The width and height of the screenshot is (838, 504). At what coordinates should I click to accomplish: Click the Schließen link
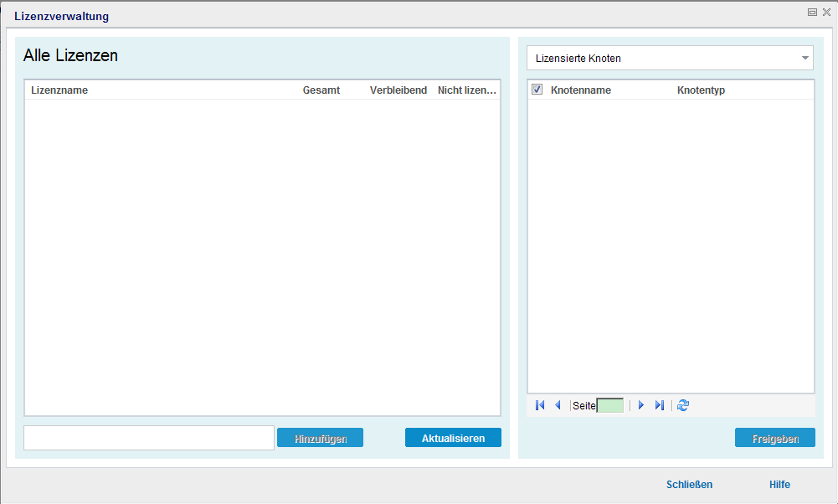coord(689,484)
